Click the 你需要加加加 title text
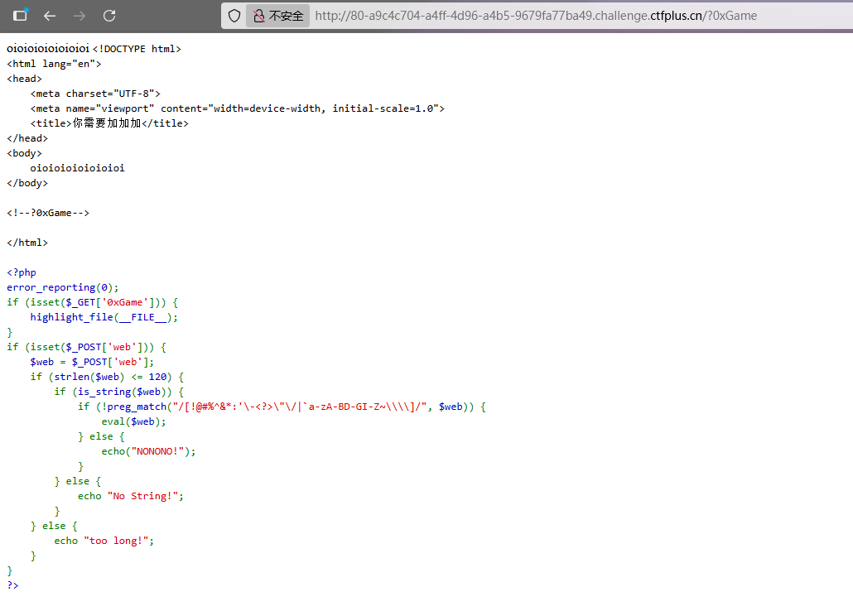Viewport: 853px width, 616px height. pyautogui.click(x=107, y=123)
